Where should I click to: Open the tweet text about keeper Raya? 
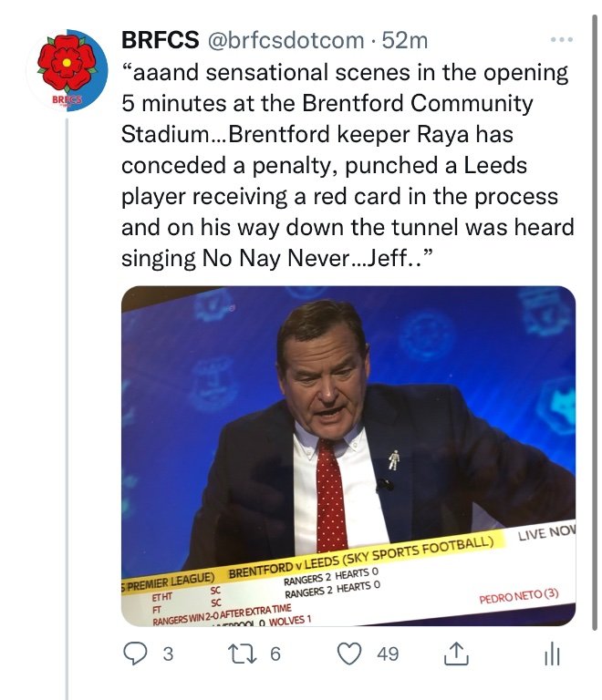pos(347,164)
